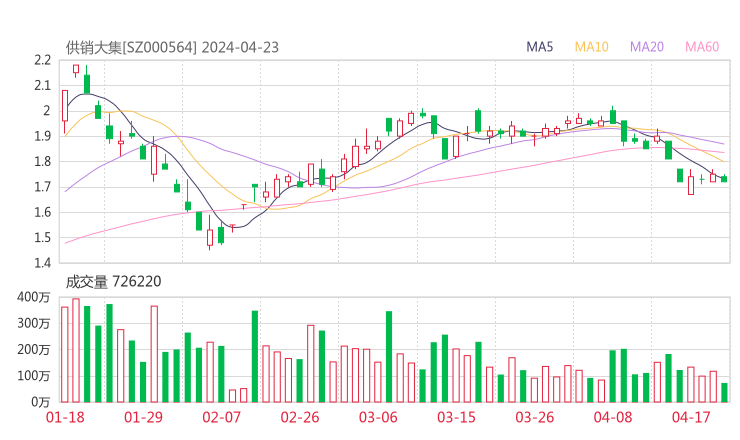Click the 01-18 date axis label
The image size is (740, 440).
click(65, 417)
